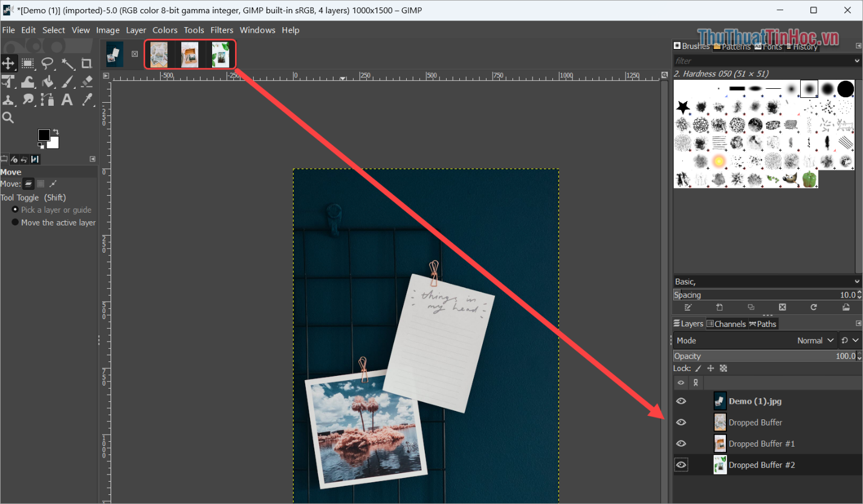Reset colors to default black and white
The width and height of the screenshot is (863, 504).
[x=40, y=146]
